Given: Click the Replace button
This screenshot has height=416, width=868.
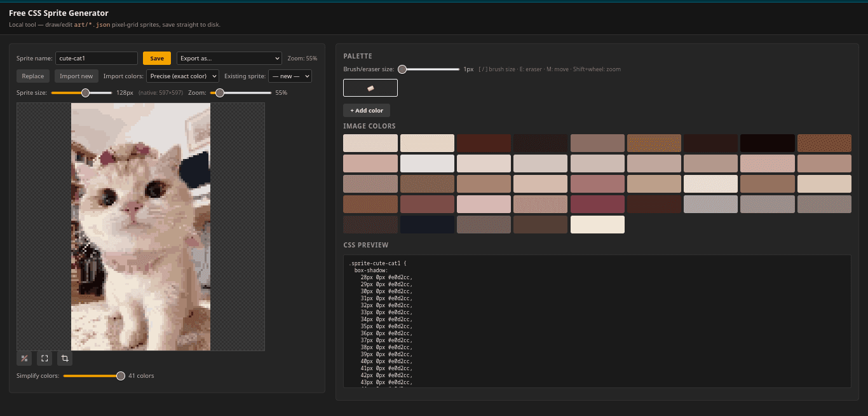Looking at the screenshot, I should (x=33, y=76).
